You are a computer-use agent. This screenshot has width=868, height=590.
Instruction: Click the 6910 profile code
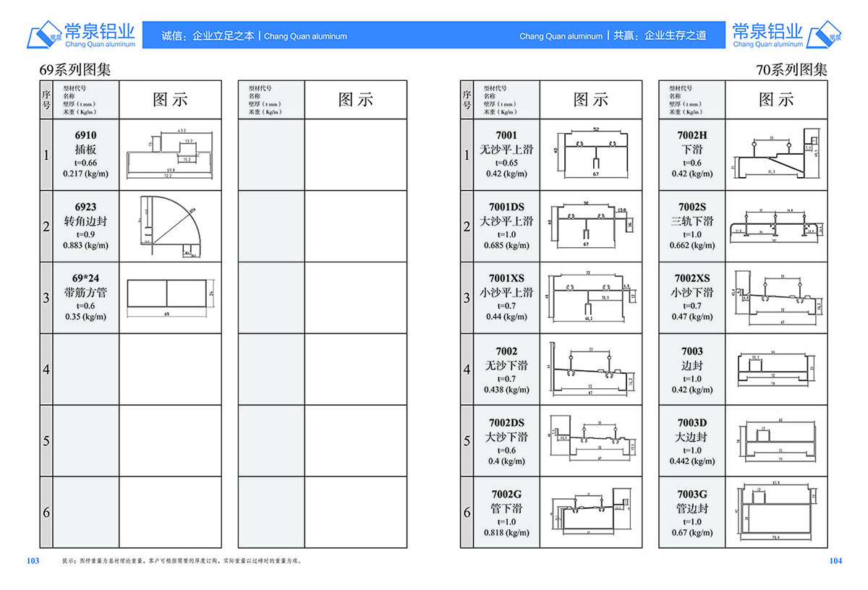[x=85, y=135]
